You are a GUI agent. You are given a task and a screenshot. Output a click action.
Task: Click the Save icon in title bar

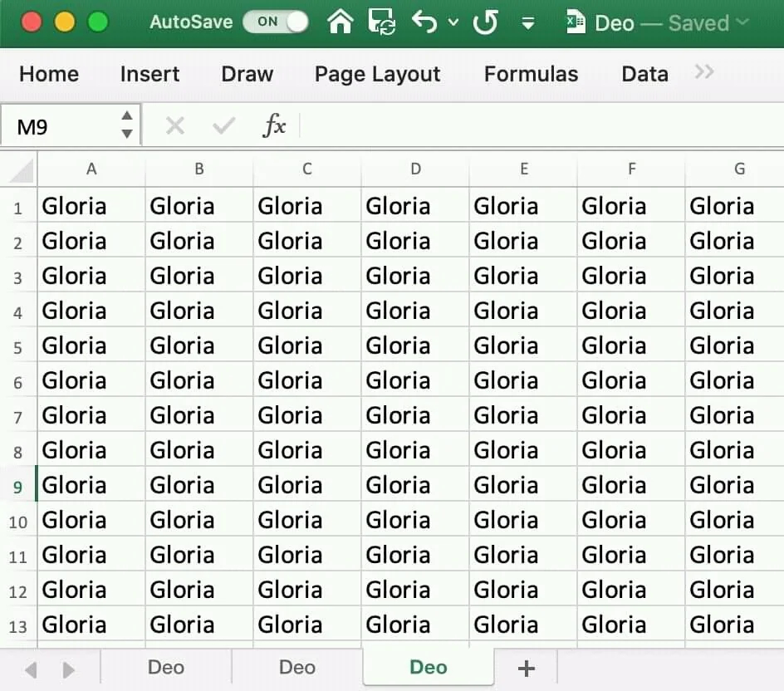382,22
